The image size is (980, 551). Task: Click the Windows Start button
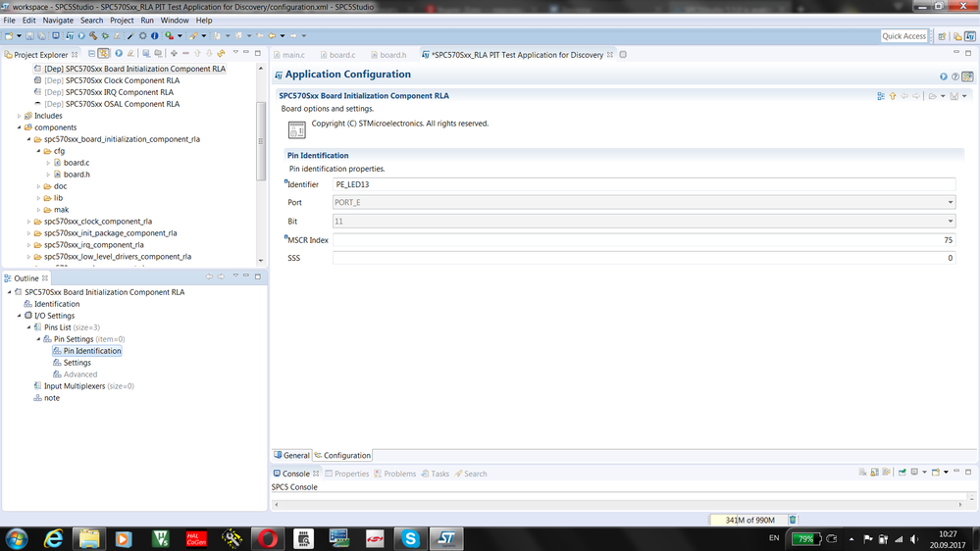point(17,538)
